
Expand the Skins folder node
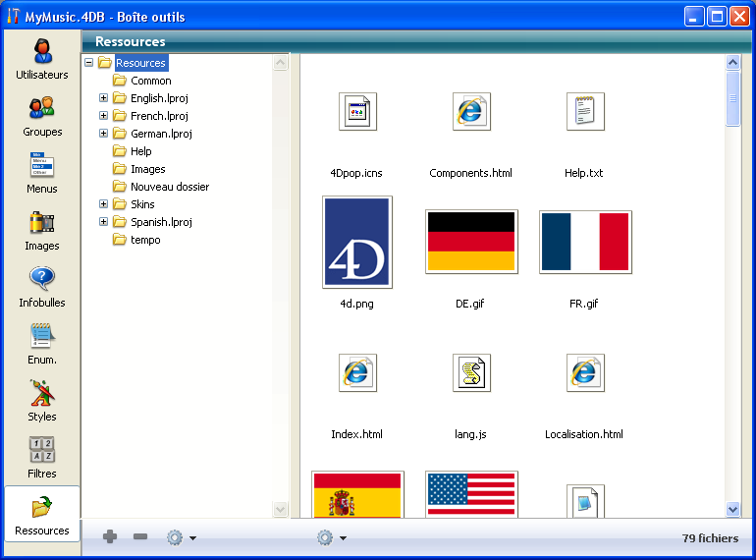(104, 204)
